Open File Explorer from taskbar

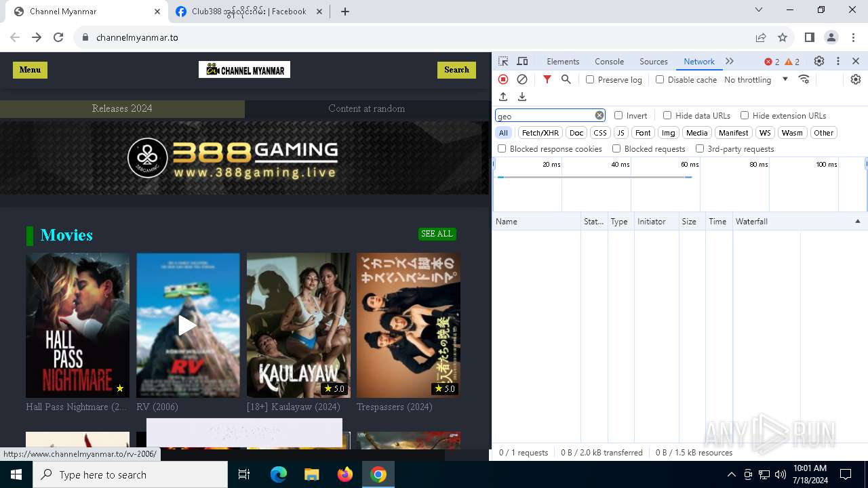311,474
